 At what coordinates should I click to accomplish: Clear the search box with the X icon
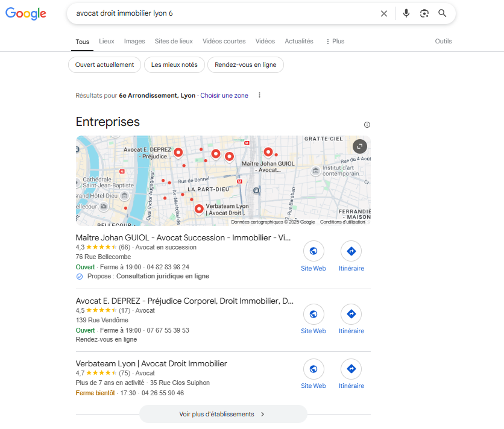tap(384, 13)
